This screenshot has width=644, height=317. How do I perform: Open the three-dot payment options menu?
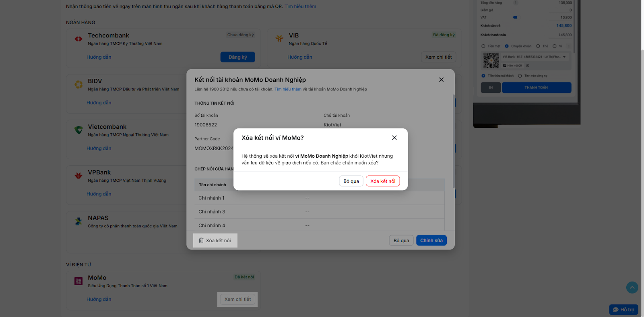tap(569, 46)
